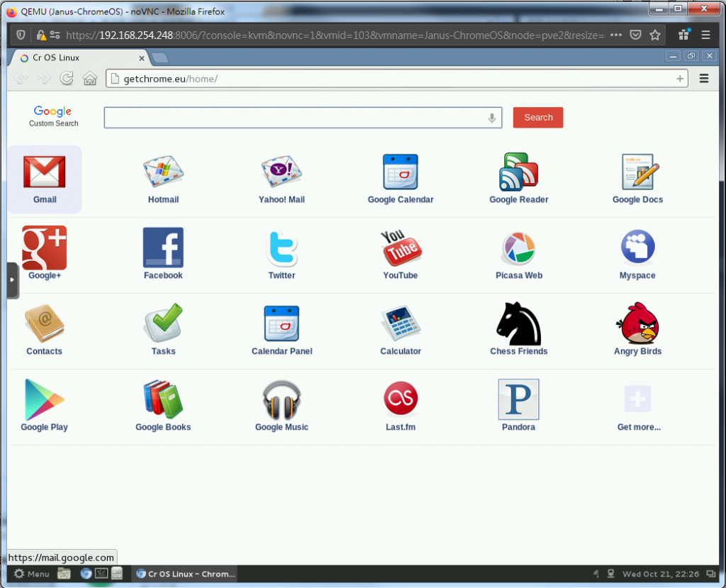Close the Cr OS Linux tab

(142, 58)
